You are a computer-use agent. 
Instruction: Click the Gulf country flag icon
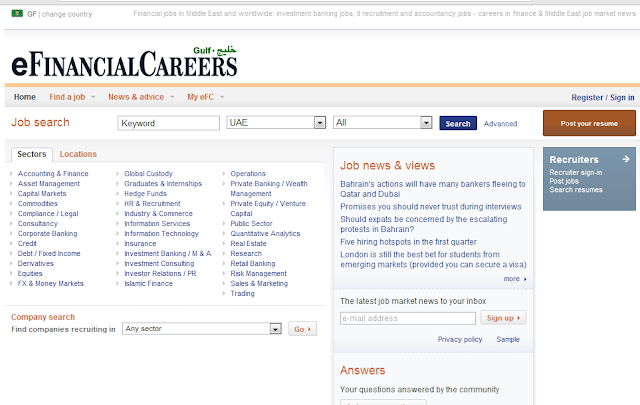coord(17,14)
